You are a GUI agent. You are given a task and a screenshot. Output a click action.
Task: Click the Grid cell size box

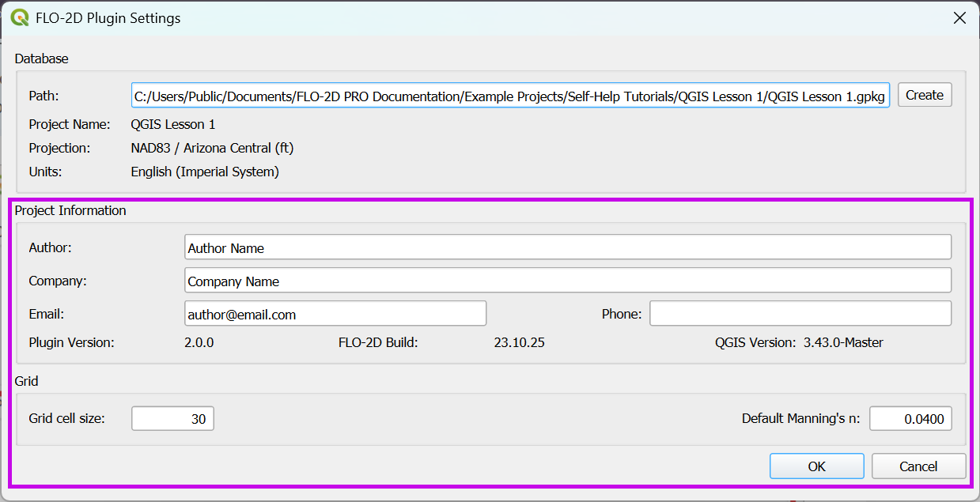(x=172, y=419)
